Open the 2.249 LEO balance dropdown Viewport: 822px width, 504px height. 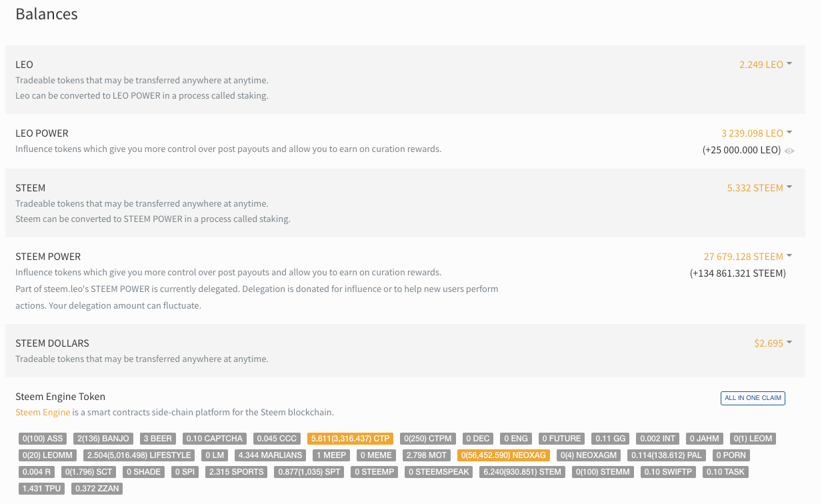pos(765,65)
